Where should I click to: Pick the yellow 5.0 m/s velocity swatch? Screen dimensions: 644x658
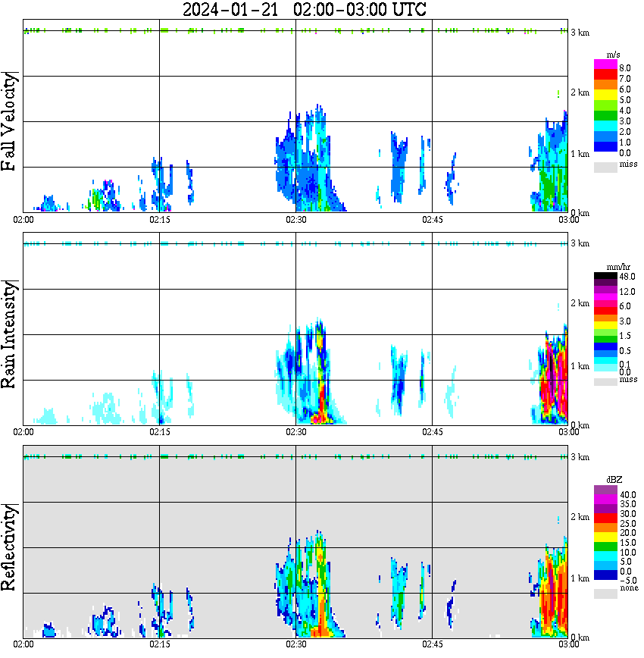605,95
